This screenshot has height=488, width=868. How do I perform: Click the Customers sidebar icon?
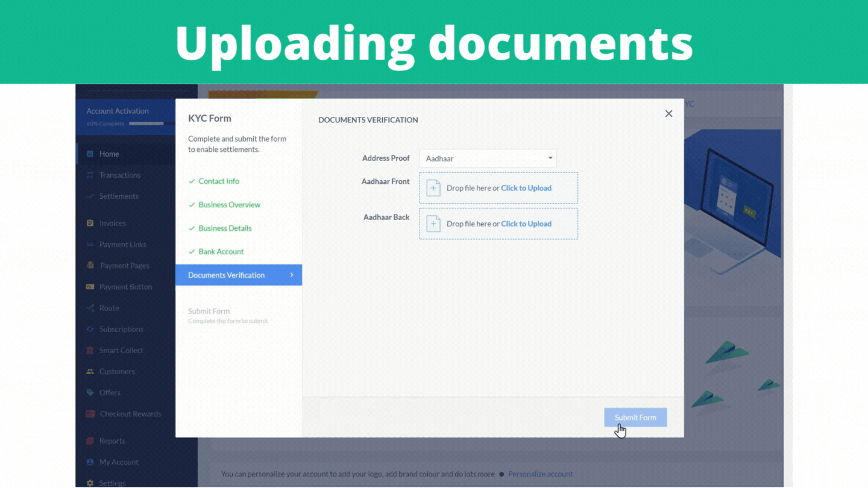tap(90, 372)
